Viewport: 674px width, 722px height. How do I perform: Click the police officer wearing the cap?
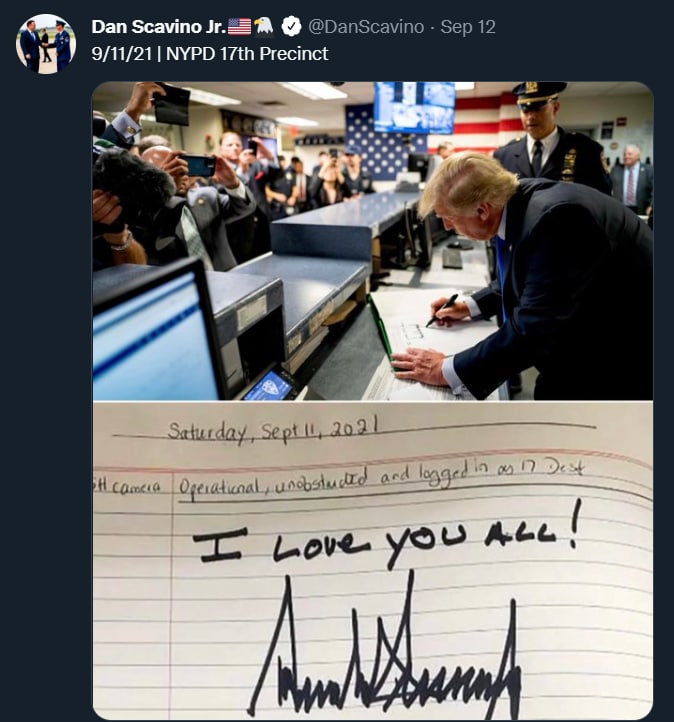click(550, 138)
